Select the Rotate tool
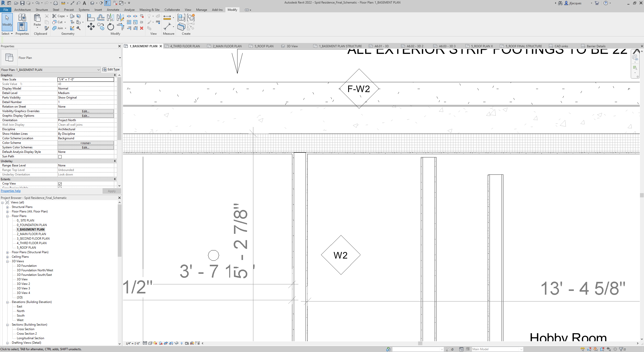644x352 pixels. pos(110,27)
